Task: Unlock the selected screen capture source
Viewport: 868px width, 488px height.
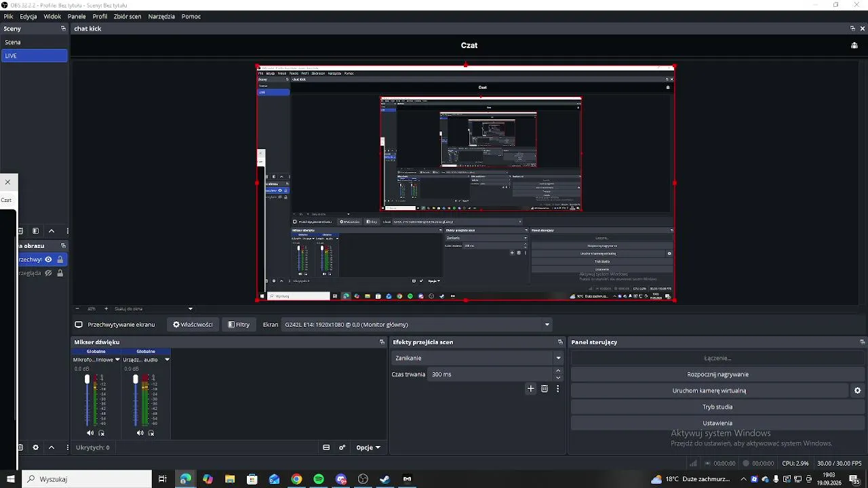Action: [x=60, y=260]
